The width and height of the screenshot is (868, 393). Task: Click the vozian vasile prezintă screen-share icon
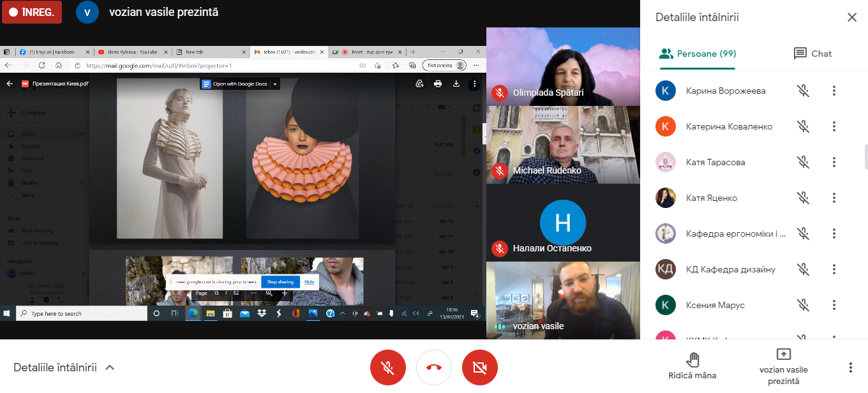click(x=783, y=355)
